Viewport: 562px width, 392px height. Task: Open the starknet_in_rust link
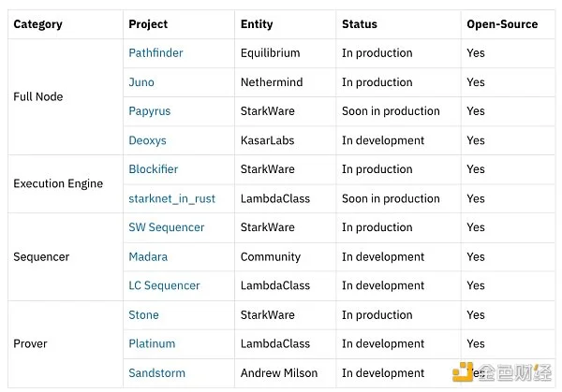pos(171,198)
